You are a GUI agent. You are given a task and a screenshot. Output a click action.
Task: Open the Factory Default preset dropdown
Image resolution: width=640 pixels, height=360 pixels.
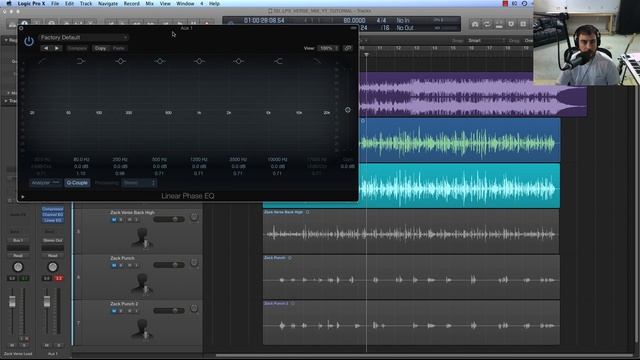point(83,38)
